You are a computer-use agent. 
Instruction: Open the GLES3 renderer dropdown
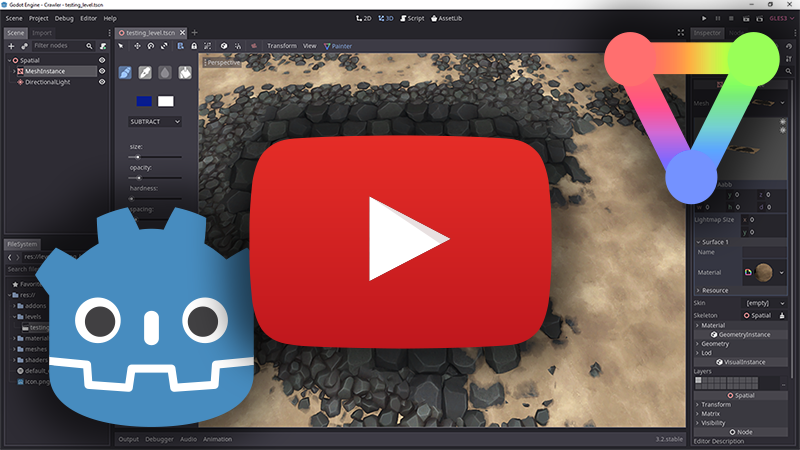click(782, 18)
